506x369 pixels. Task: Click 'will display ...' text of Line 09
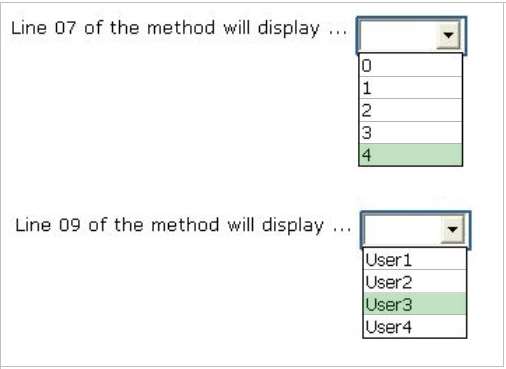pos(289,226)
